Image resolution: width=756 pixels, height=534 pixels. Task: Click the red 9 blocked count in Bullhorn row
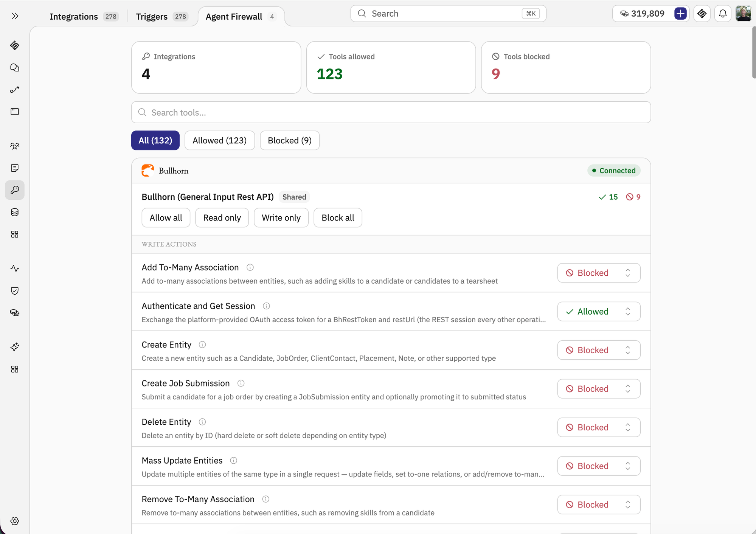point(633,197)
